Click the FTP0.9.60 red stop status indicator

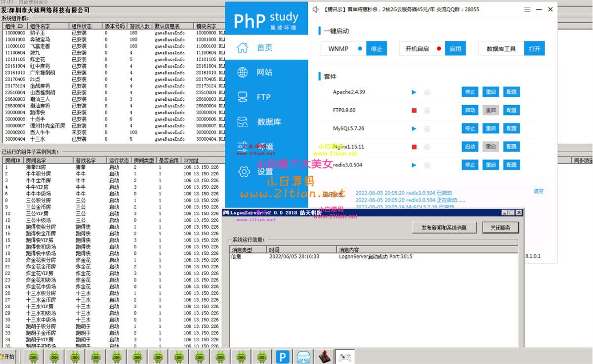[414, 110]
